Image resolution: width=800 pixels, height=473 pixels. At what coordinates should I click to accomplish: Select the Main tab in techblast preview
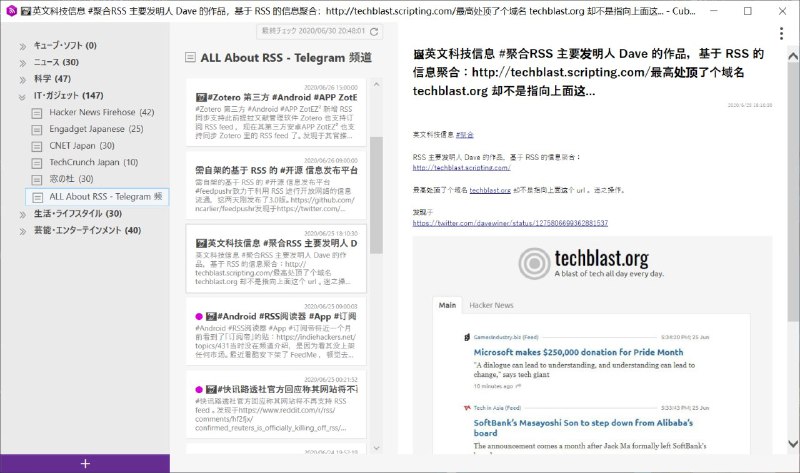(447, 305)
